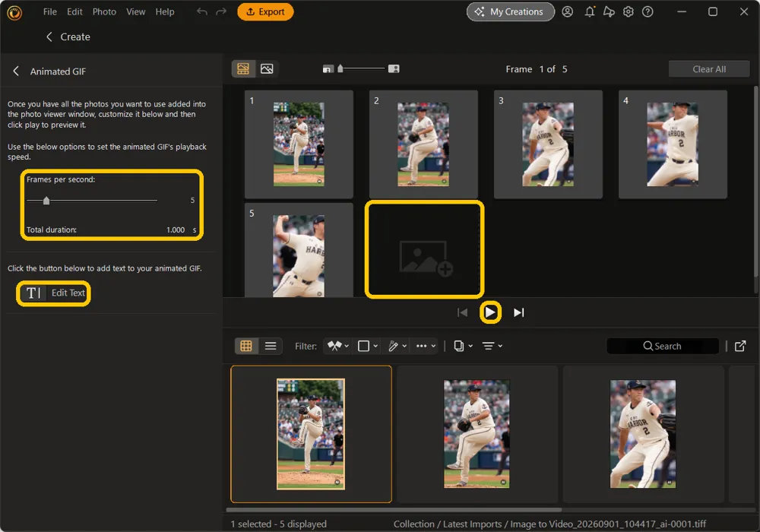The image size is (760, 532).
Task: Open the Help menu
Action: (165, 11)
